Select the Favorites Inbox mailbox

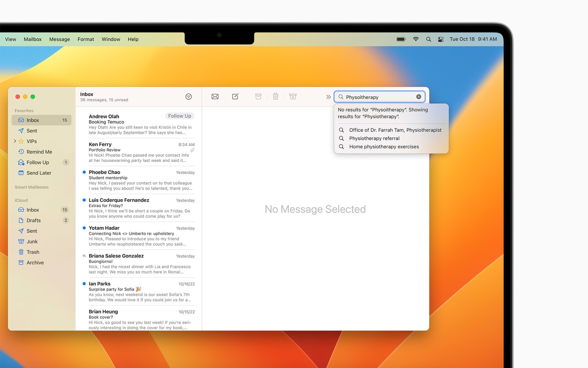click(42, 120)
